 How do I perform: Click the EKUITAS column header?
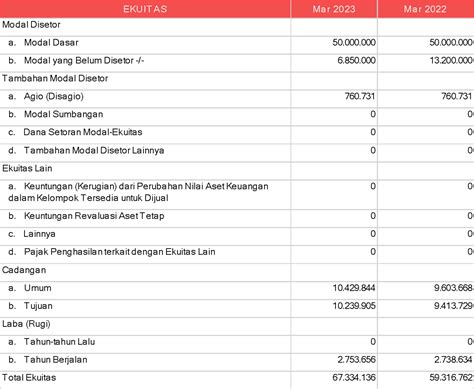pyautogui.click(x=145, y=9)
